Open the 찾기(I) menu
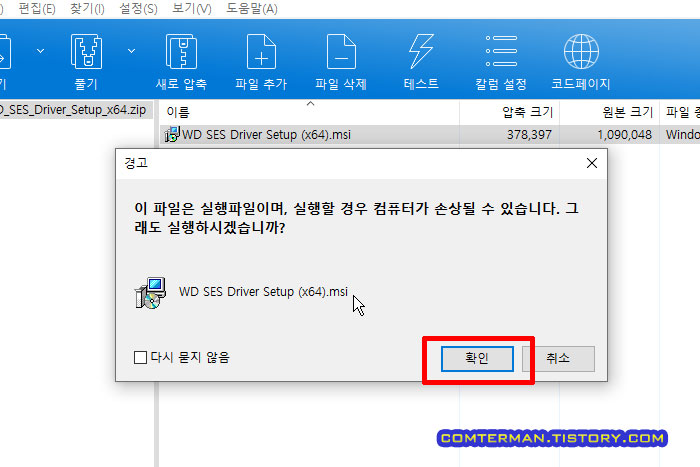The width and height of the screenshot is (700, 467). 87,8
